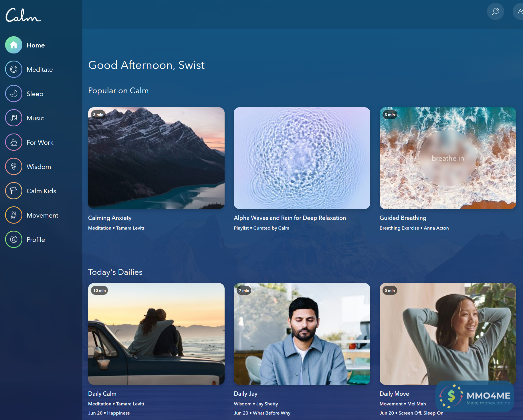Navigate to Music label
This screenshot has width=523, height=420.
tap(35, 118)
